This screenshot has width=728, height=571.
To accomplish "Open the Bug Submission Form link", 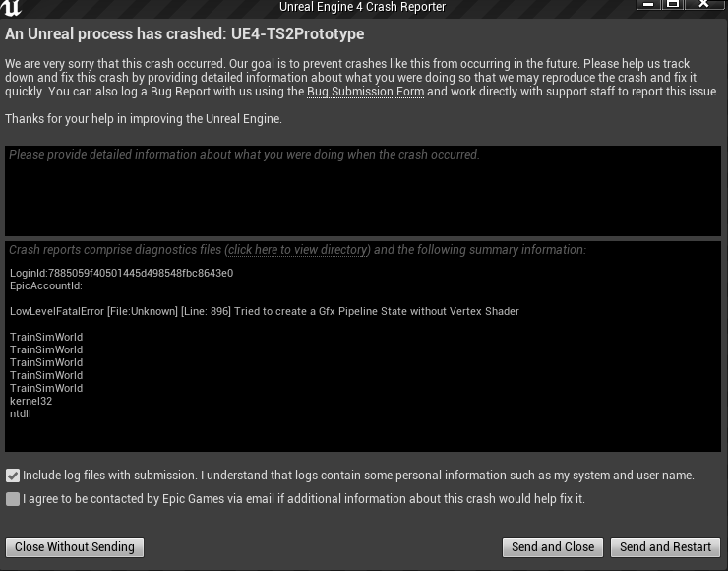I will (365, 92).
